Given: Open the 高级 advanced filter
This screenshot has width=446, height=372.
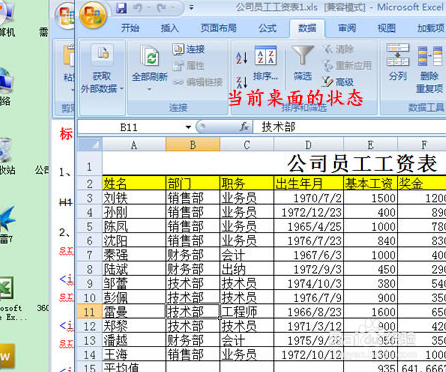Looking at the screenshot, I should (x=338, y=82).
